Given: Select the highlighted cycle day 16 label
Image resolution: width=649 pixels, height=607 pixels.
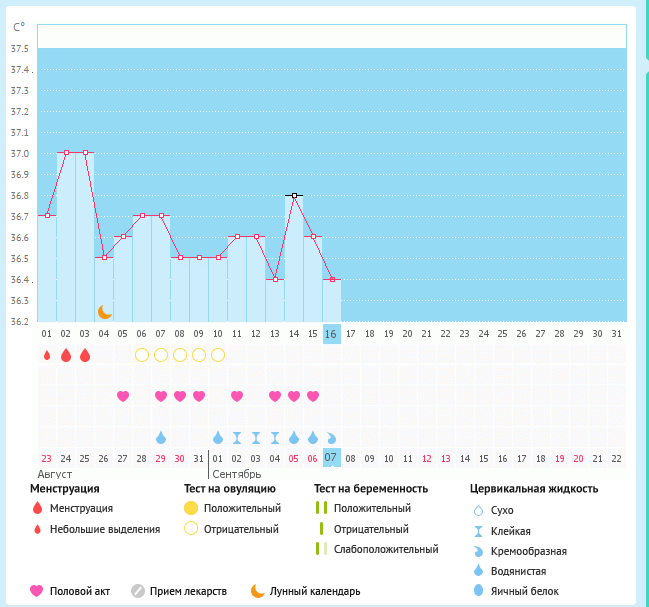Looking at the screenshot, I should 332,333.
